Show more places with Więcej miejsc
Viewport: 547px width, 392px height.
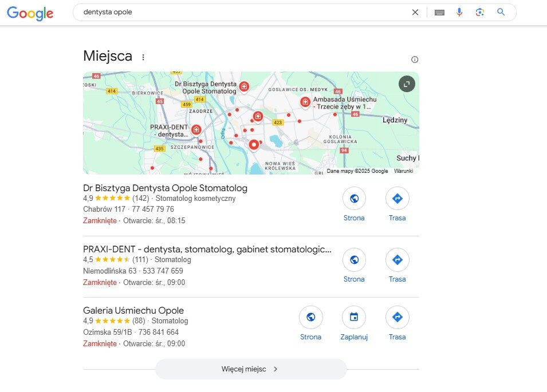pos(251,369)
